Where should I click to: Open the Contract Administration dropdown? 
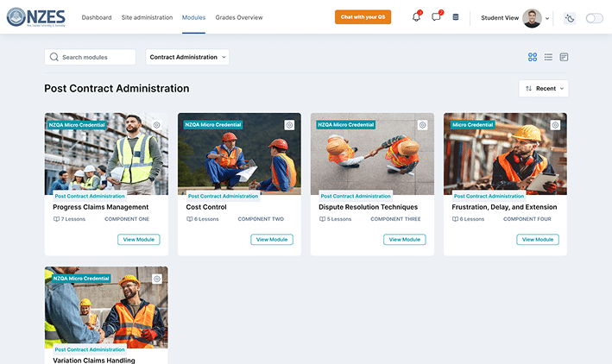(187, 57)
